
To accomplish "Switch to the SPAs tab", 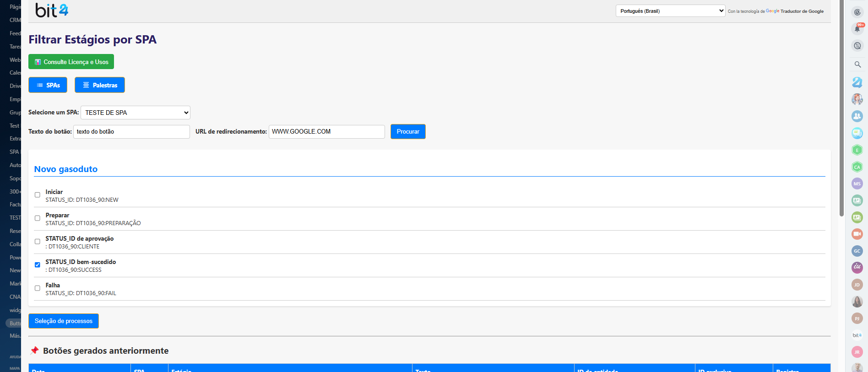I will [48, 85].
